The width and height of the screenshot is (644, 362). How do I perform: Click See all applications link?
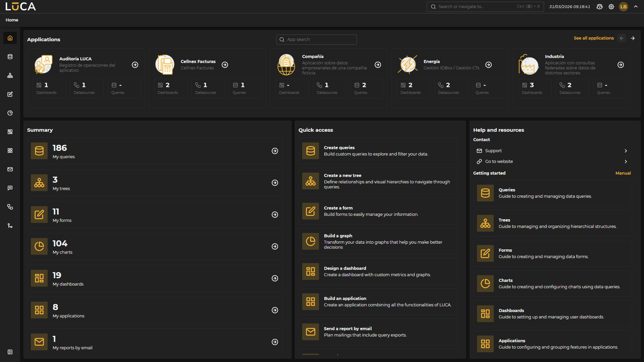pos(594,38)
